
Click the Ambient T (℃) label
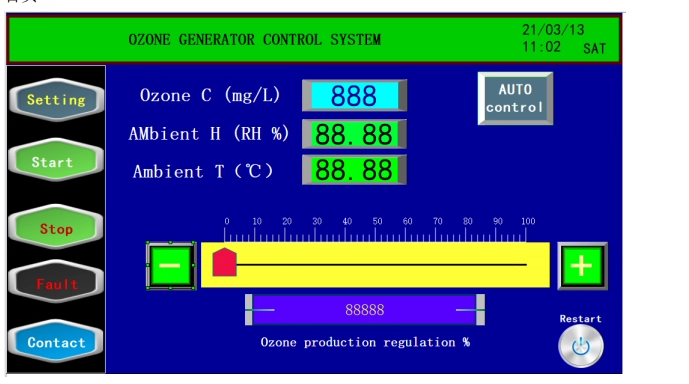coord(203,171)
